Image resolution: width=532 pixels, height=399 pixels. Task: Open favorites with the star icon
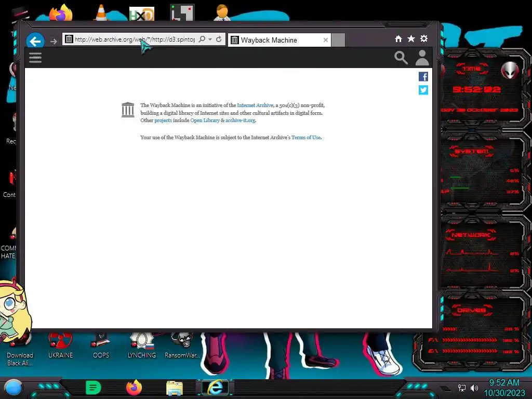pyautogui.click(x=411, y=38)
